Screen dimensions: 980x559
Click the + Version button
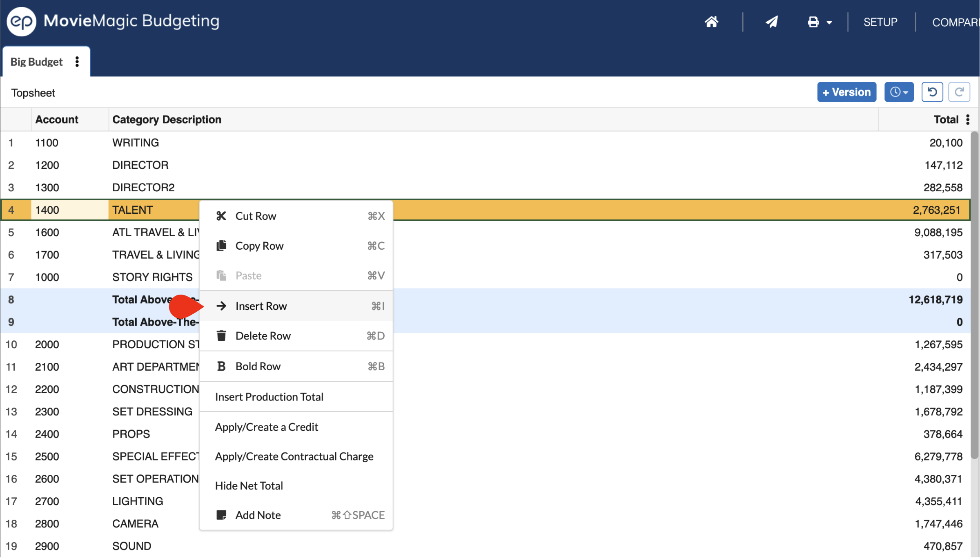(846, 92)
